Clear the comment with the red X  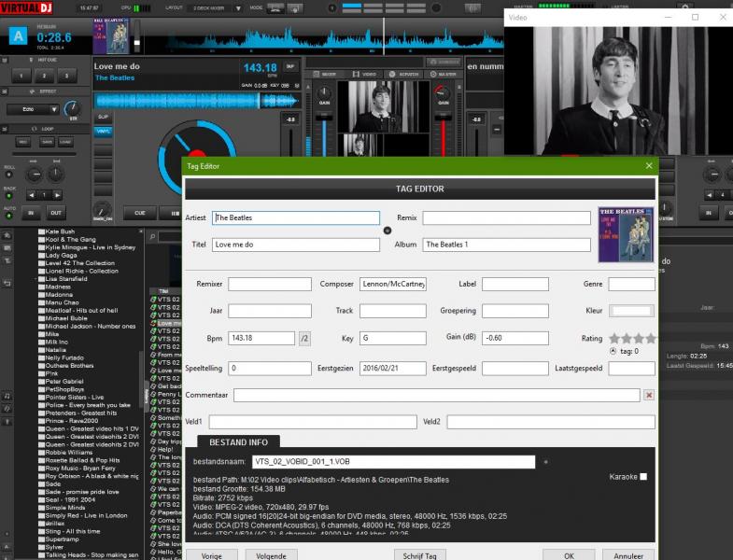649,396
